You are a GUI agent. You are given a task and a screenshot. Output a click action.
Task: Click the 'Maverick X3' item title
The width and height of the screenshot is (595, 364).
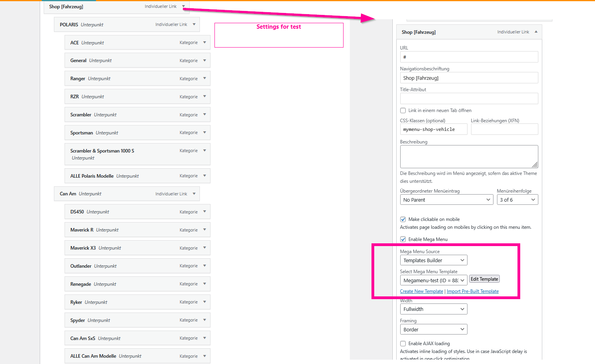coord(83,248)
